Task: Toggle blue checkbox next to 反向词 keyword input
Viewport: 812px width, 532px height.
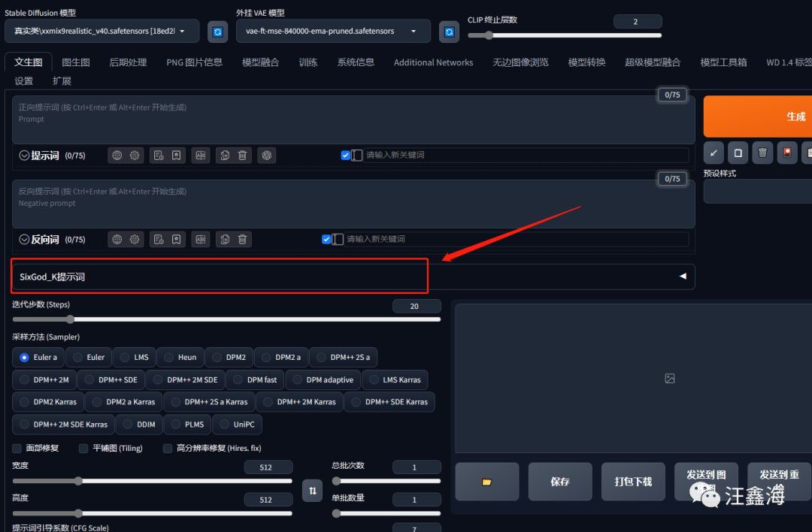Action: 326,239
